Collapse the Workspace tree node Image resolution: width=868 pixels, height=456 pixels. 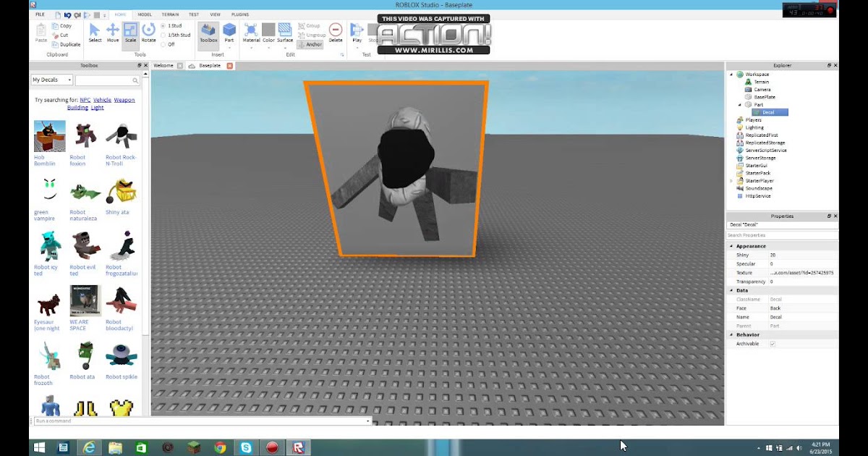(x=731, y=75)
